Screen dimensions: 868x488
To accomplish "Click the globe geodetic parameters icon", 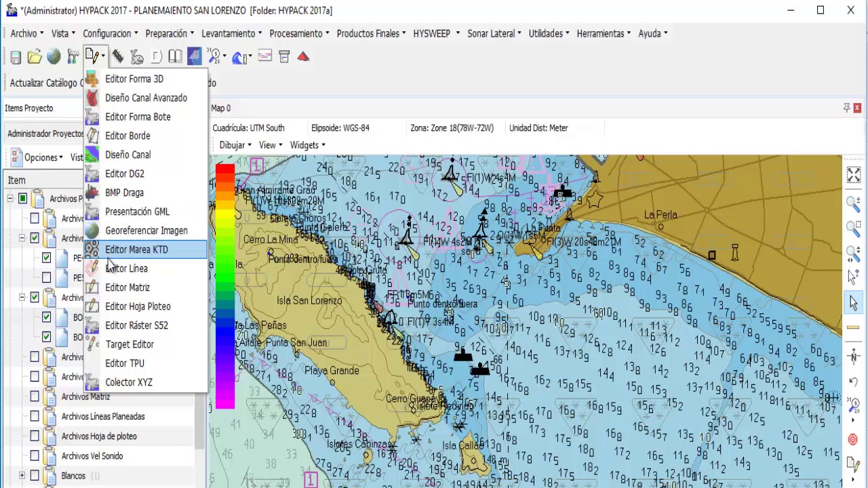I will click(x=54, y=57).
